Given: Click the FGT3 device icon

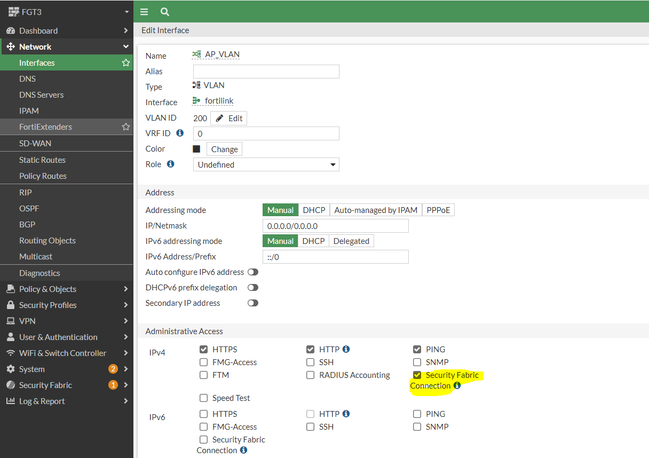Looking at the screenshot, I should tap(14, 12).
